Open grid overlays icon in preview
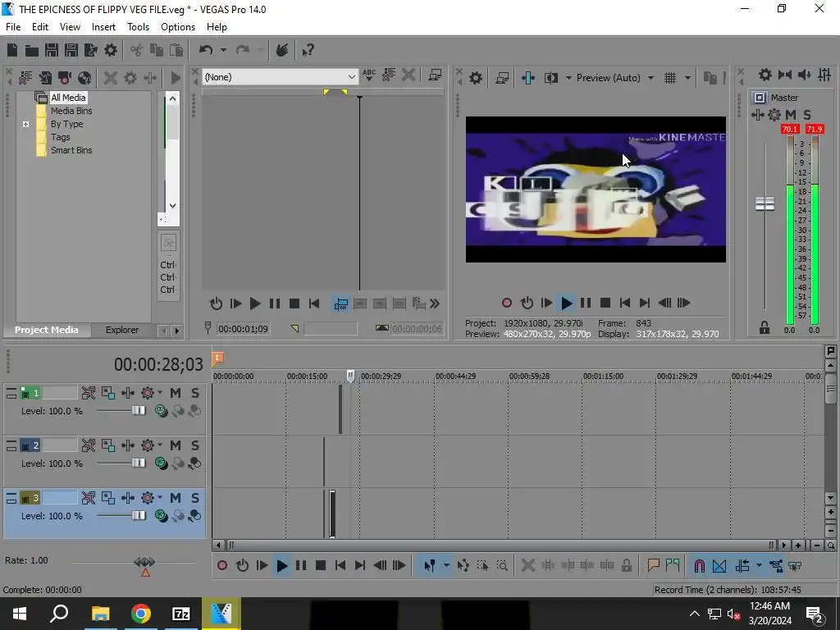840x630 pixels. (670, 78)
